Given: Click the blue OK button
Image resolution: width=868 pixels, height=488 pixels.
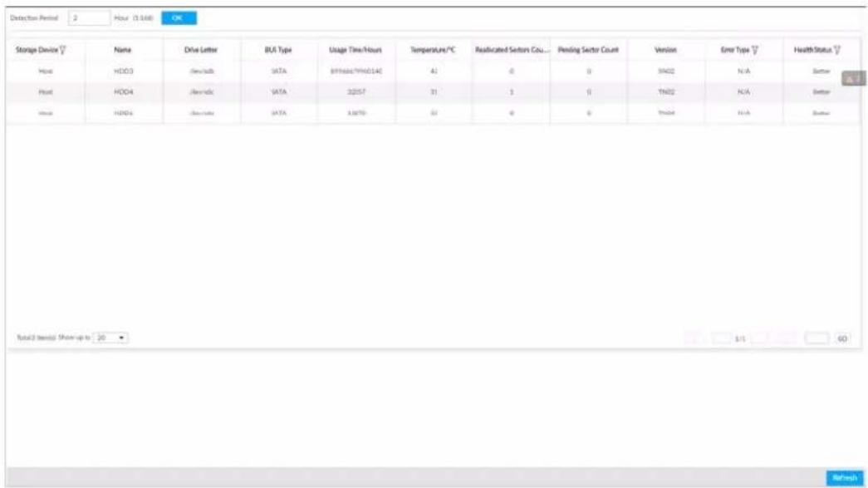Looking at the screenshot, I should pyautogui.click(x=179, y=17).
